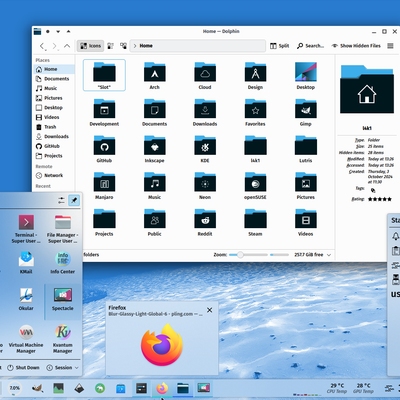Click the Shut Down button
The height and width of the screenshot is (400, 400).
click(23, 368)
